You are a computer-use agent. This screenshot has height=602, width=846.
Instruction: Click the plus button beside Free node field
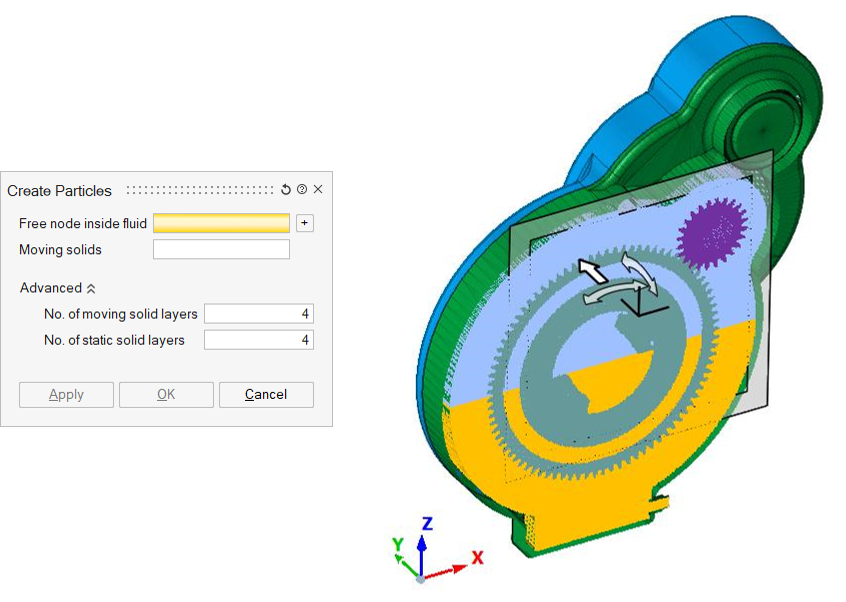pos(305,223)
